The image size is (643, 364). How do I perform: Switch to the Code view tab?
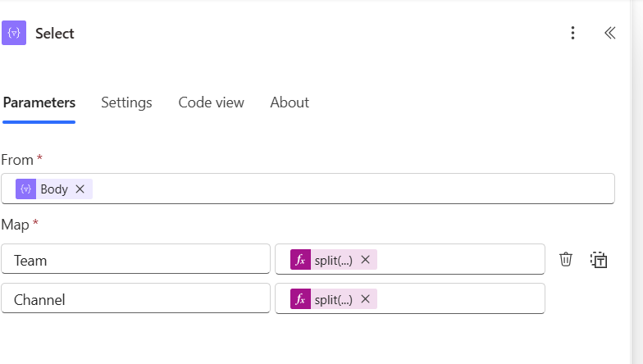pyautogui.click(x=211, y=102)
